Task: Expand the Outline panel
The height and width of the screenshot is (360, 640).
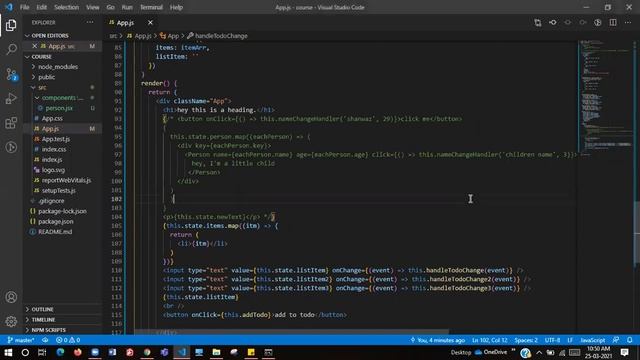Action: click(62, 309)
